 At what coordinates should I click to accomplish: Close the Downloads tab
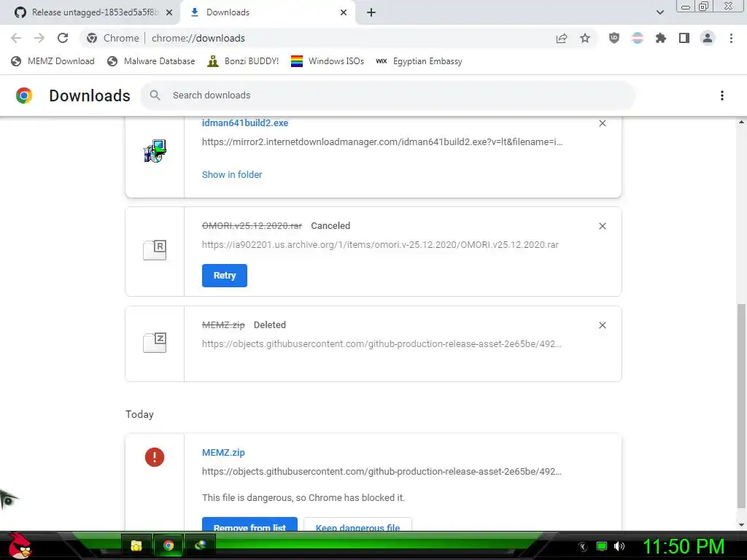click(x=344, y=12)
